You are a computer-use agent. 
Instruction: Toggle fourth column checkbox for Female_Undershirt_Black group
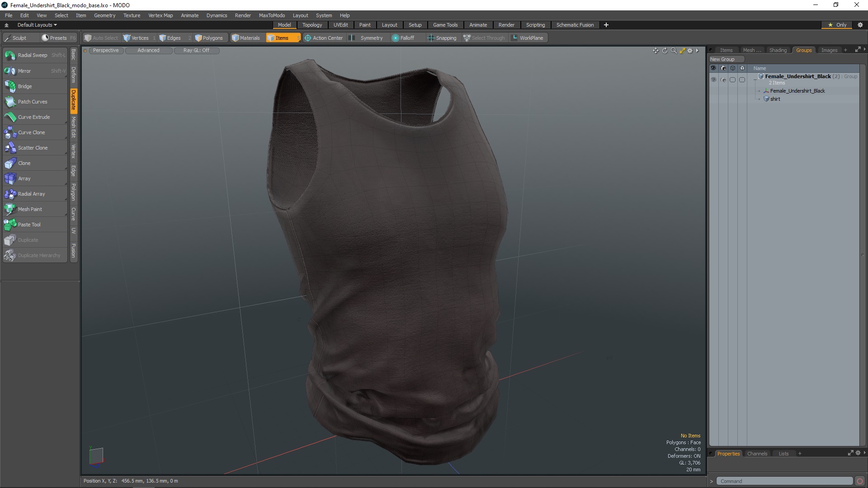742,80
